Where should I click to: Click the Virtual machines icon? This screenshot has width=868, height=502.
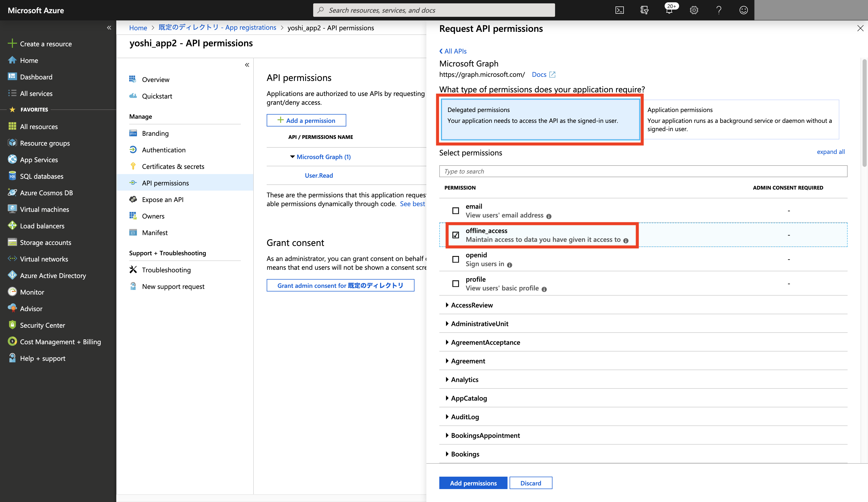[12, 209]
